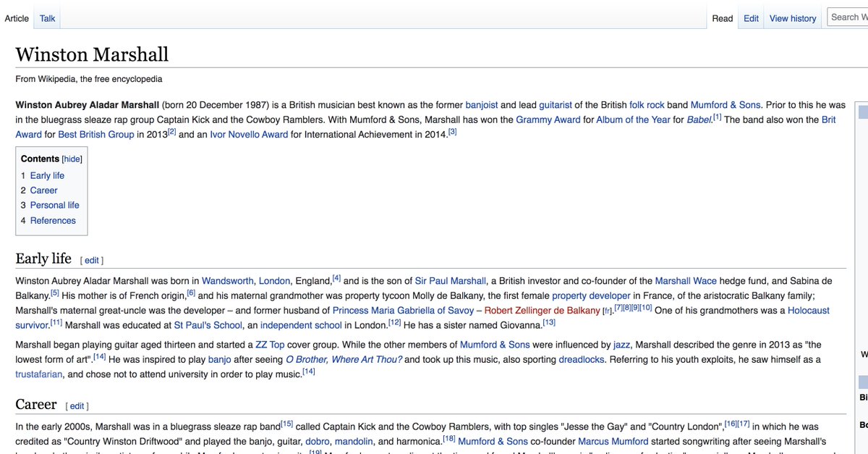
Task: Jump to Personal life in Contents
Action: tap(54, 205)
